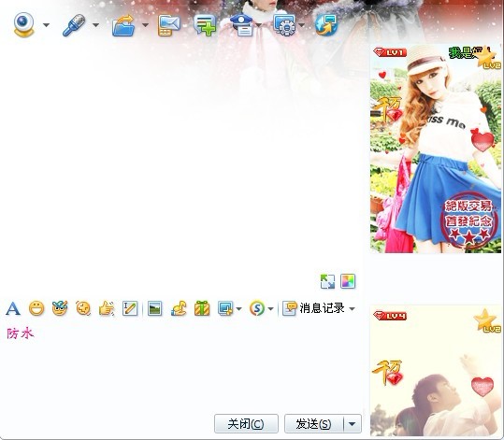Expand the 消息记录 dropdown arrow

click(x=352, y=308)
